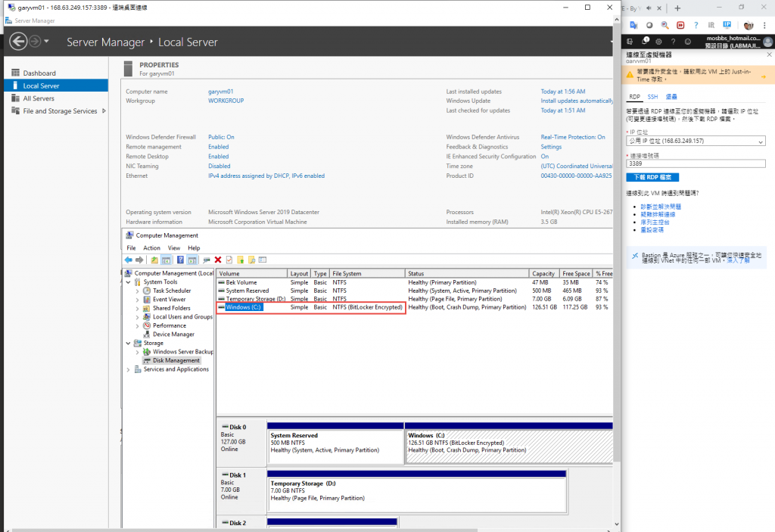
Task: Click Computer Management toolbar Back arrow
Action: pos(129,260)
